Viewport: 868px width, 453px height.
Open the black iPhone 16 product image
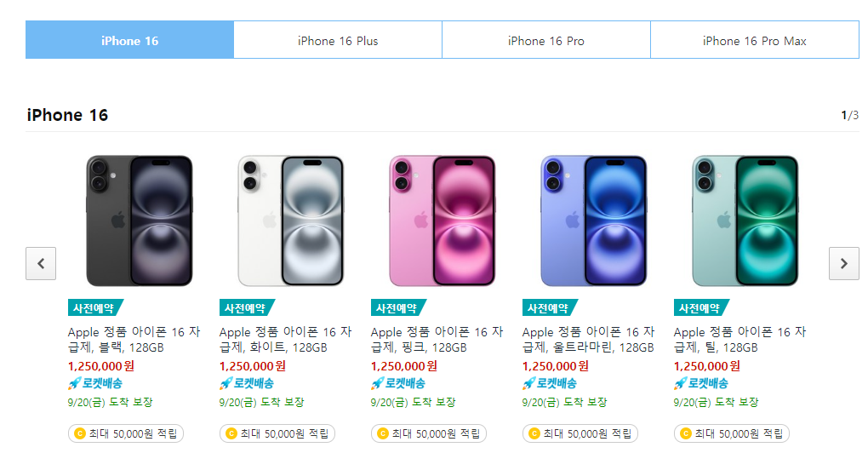139,221
